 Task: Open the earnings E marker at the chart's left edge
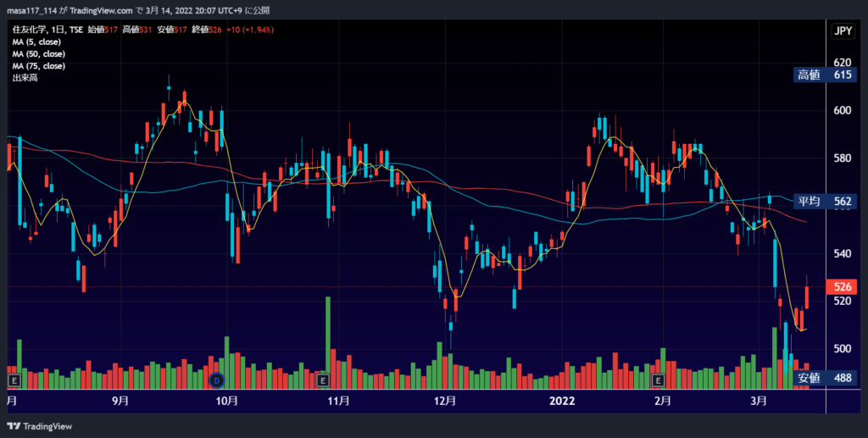14,380
